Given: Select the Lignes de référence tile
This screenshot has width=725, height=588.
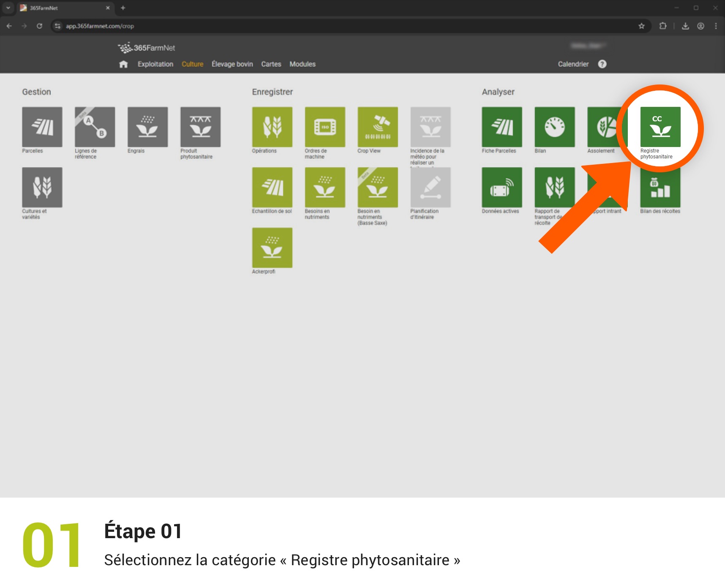Looking at the screenshot, I should click(95, 127).
